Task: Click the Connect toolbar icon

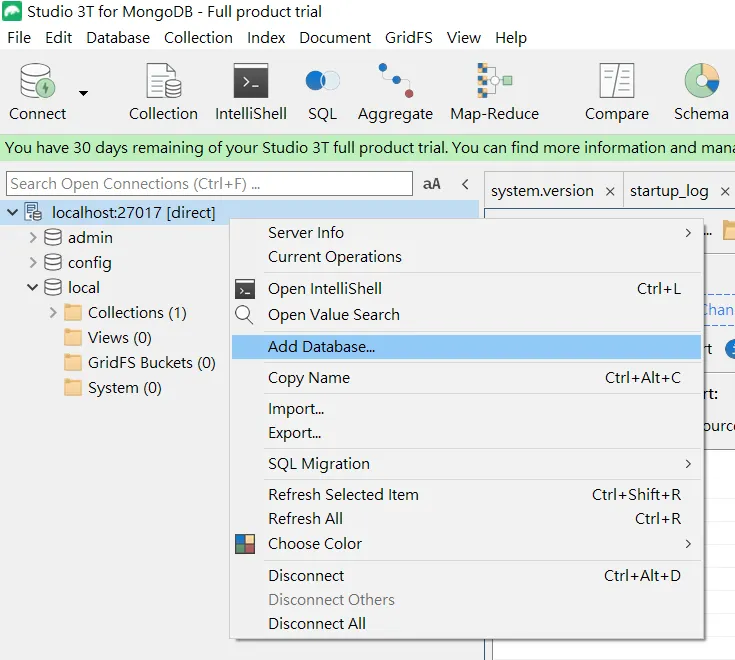Action: pyautogui.click(x=37, y=82)
